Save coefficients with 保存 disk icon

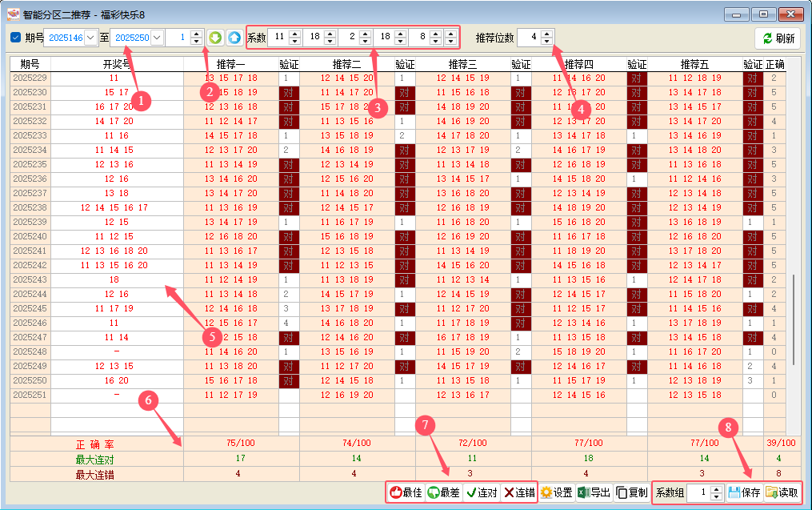744,492
